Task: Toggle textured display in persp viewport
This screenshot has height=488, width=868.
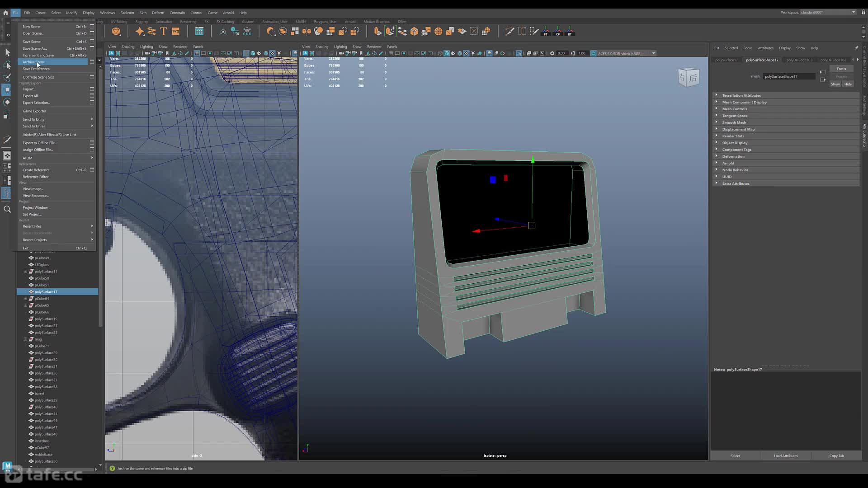Action: pyautogui.click(x=466, y=53)
